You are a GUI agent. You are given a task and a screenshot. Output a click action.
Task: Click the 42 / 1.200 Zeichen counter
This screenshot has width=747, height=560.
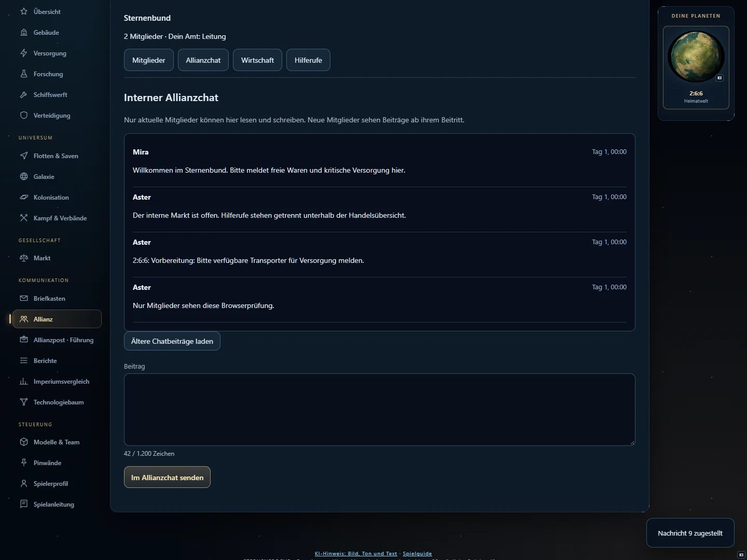149,454
